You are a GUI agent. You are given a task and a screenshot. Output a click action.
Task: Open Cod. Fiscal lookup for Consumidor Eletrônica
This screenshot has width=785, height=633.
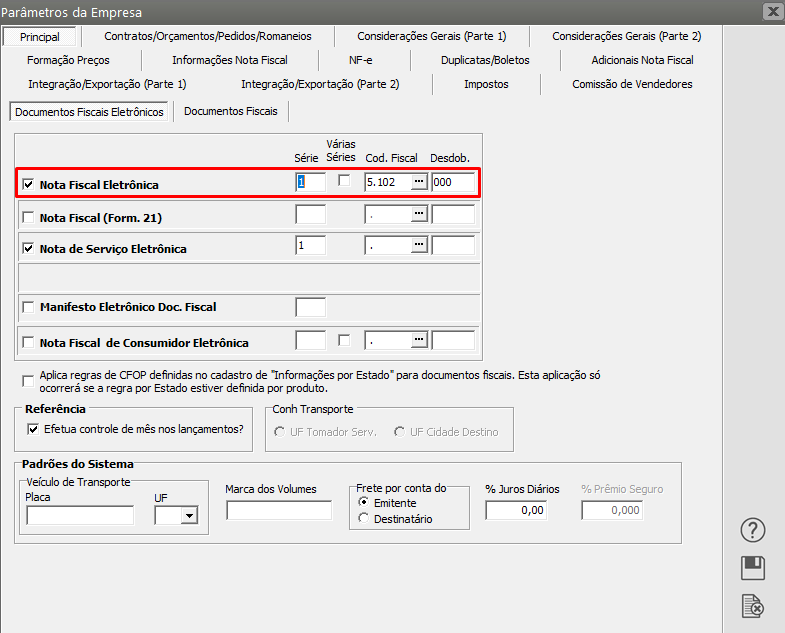click(x=419, y=340)
